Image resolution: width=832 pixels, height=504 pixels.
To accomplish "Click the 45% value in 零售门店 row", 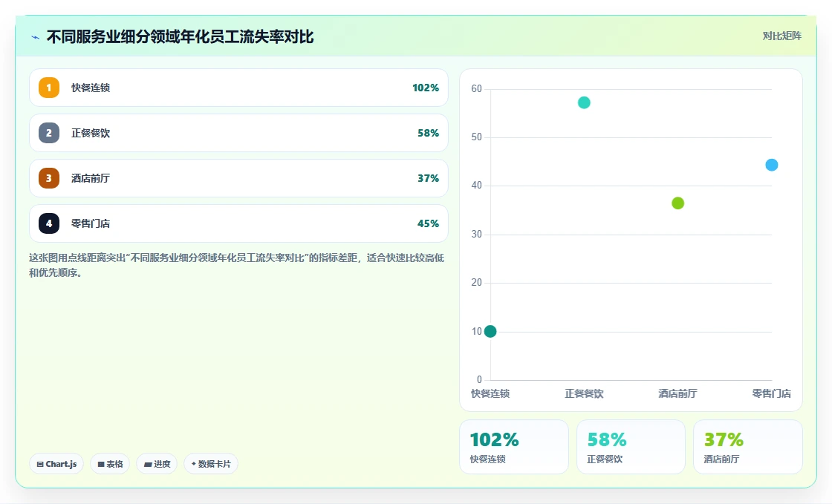I will click(428, 223).
